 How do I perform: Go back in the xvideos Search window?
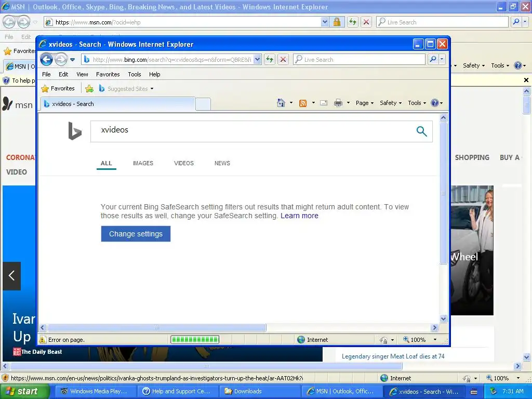[x=46, y=60]
